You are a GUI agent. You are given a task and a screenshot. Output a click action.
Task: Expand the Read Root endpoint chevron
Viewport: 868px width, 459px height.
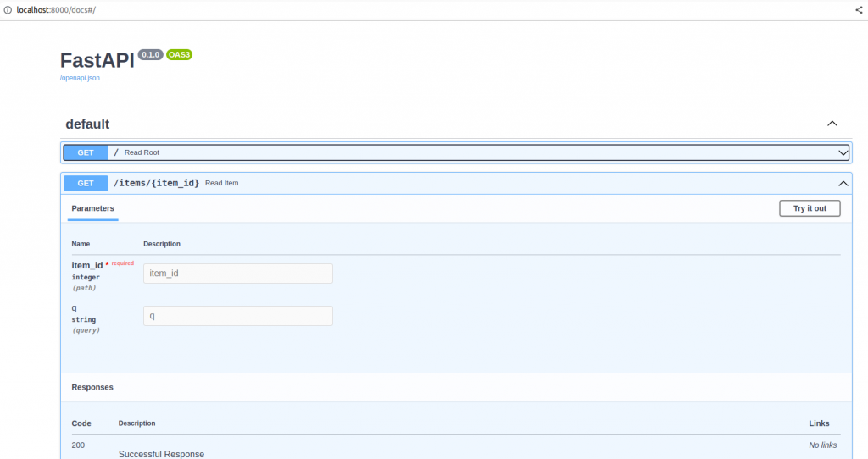[843, 152]
